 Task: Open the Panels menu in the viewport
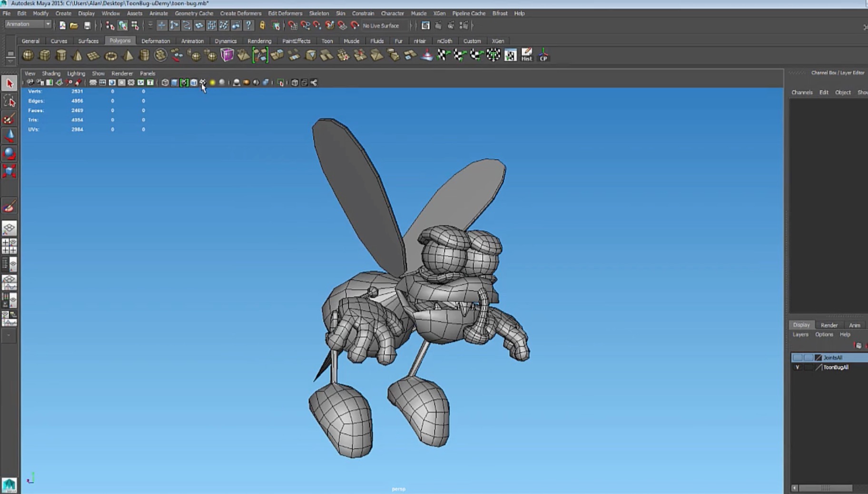(x=148, y=73)
